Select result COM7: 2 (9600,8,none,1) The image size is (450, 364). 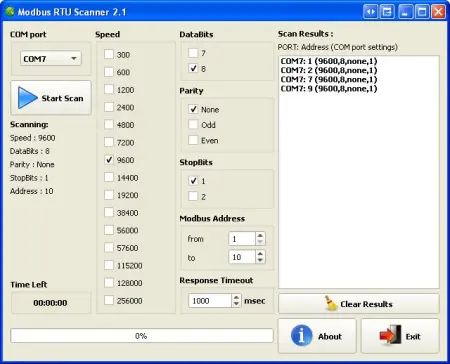[x=329, y=70]
